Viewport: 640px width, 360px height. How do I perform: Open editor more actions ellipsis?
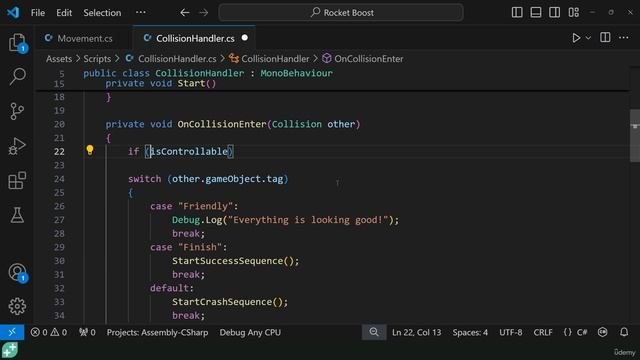coord(624,38)
